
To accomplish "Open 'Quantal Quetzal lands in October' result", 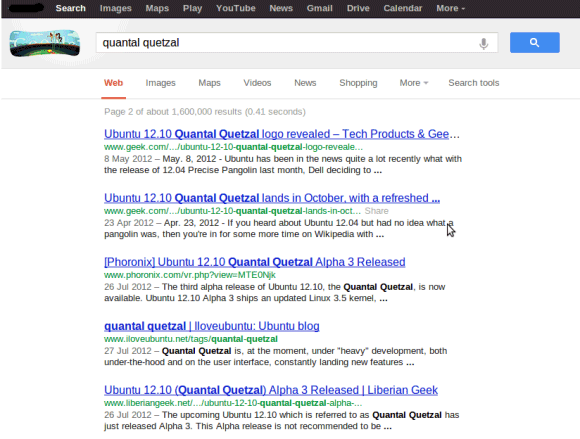I will [272, 198].
